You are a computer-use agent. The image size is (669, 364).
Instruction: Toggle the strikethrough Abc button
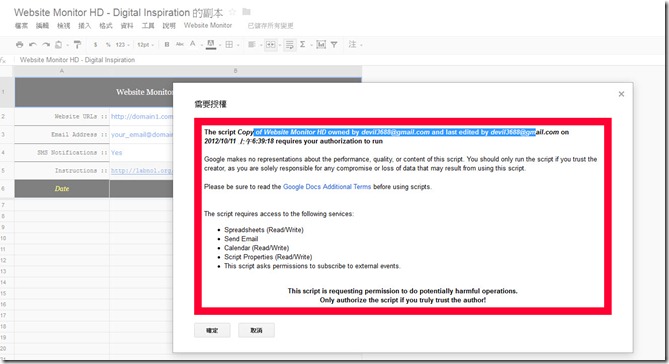pyautogui.click(x=180, y=44)
